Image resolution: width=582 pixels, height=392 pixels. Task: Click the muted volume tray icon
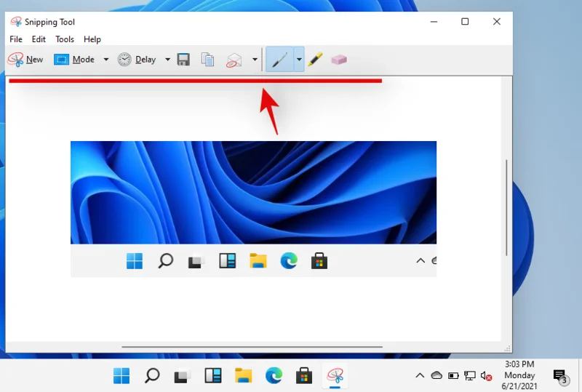(486, 376)
